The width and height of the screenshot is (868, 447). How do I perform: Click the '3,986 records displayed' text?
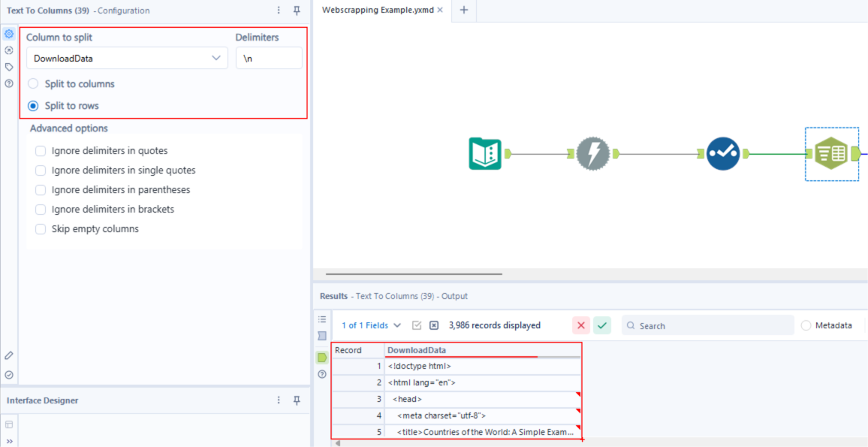click(494, 325)
